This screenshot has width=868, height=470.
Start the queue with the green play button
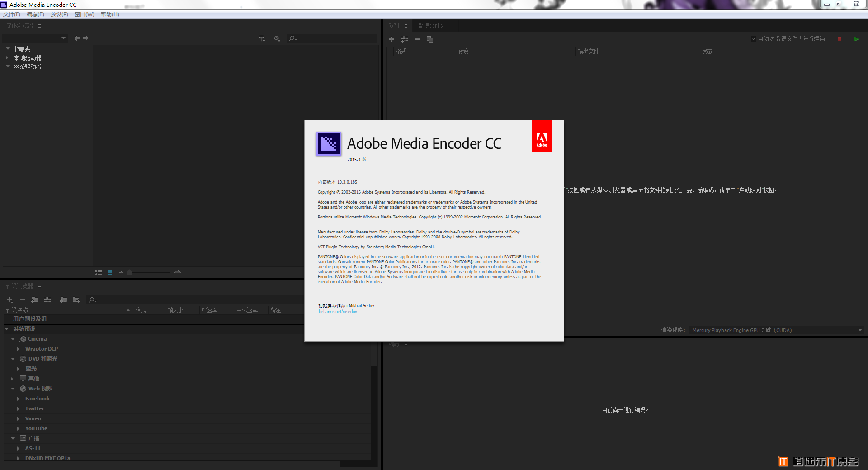point(856,39)
